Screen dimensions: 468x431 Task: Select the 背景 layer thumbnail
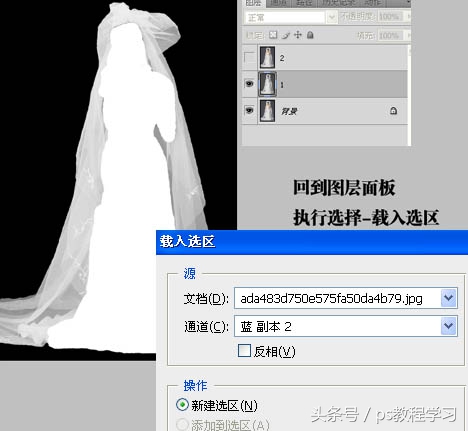[267, 111]
